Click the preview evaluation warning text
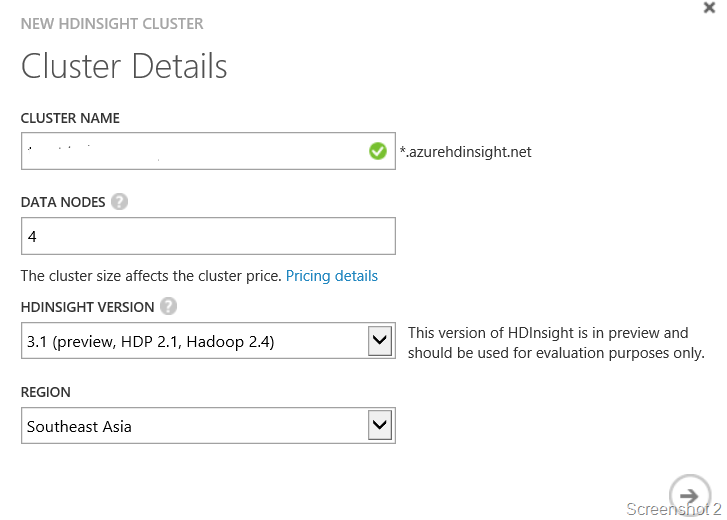This screenshot has width=727, height=520. click(x=556, y=342)
